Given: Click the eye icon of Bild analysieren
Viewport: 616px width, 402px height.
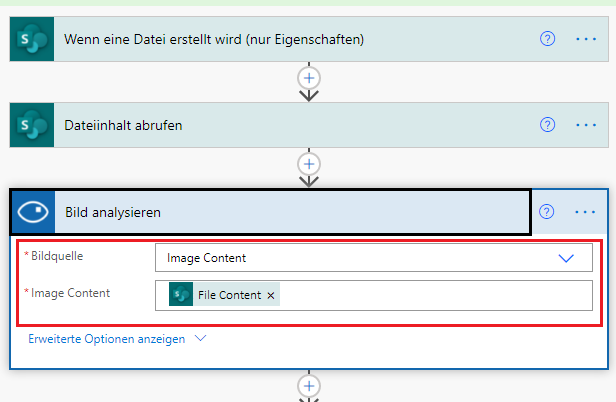Looking at the screenshot, I should (33, 212).
